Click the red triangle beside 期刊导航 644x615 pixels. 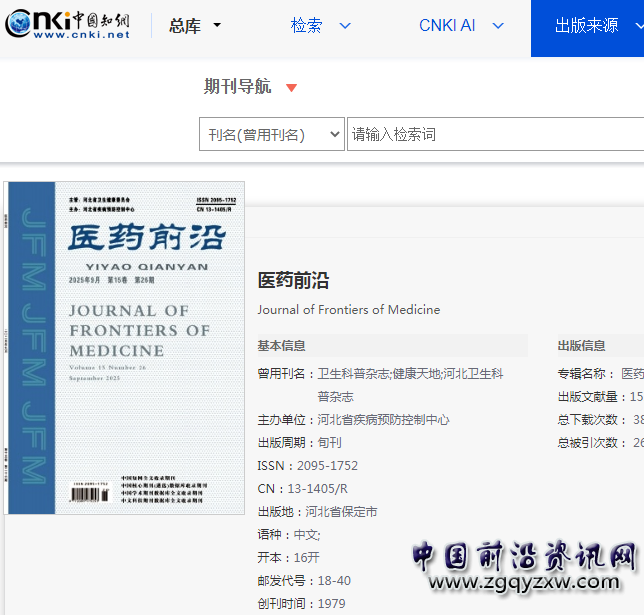point(291,88)
